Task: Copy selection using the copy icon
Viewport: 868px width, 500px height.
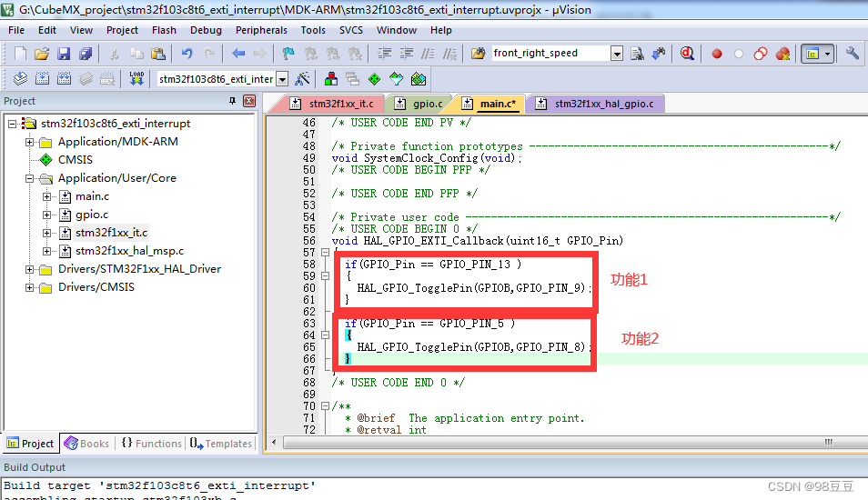Action: pyautogui.click(x=136, y=54)
